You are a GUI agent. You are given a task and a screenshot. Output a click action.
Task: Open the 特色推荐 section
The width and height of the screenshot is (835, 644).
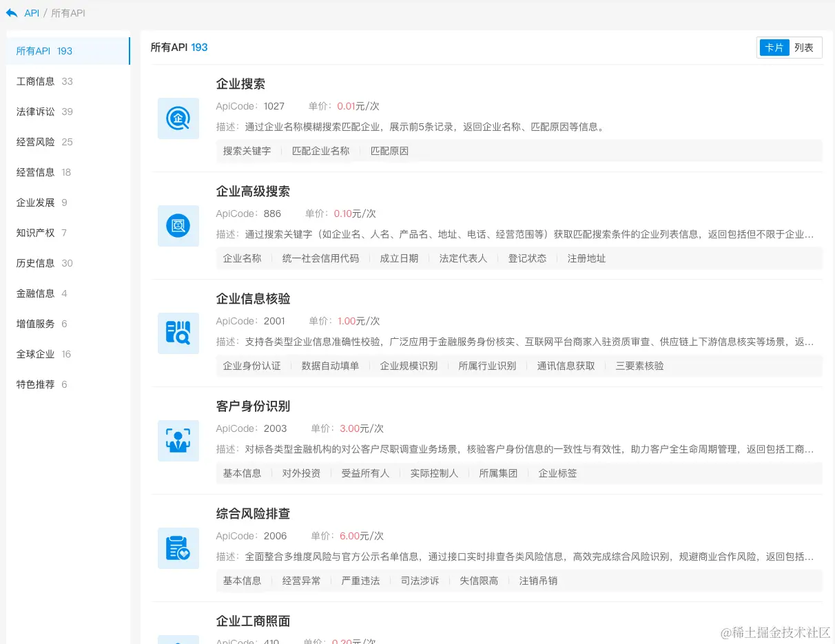click(x=35, y=384)
